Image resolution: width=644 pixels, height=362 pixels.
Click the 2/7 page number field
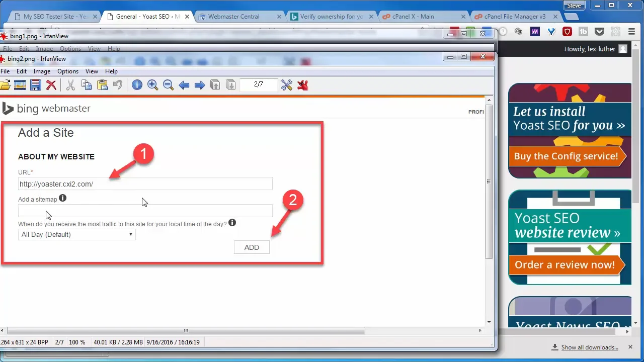coord(259,84)
